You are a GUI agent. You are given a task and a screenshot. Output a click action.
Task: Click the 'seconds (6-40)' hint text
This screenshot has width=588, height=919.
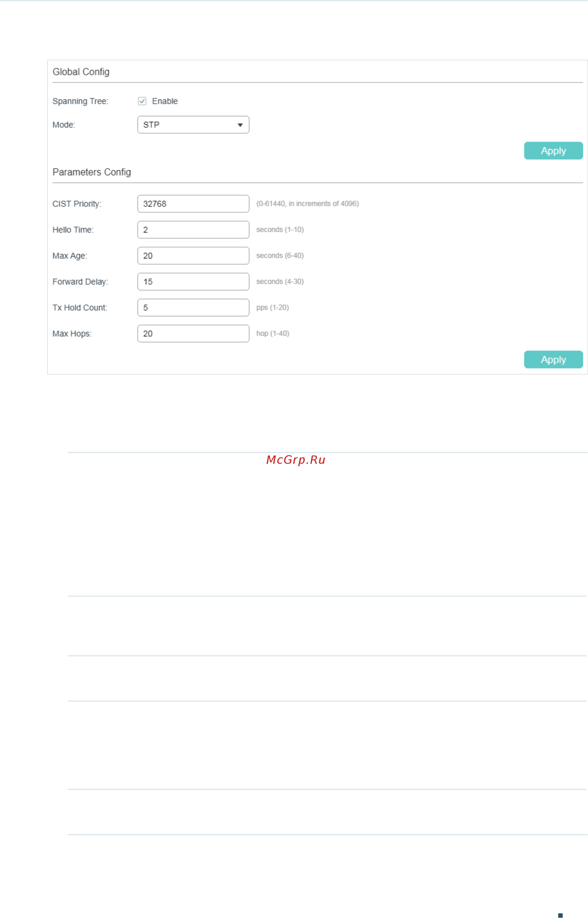point(280,256)
